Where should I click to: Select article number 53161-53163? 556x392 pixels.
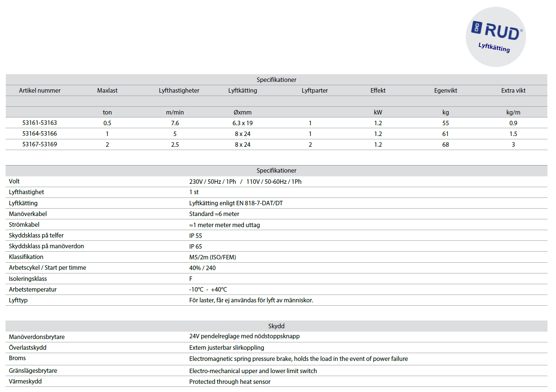40,123
